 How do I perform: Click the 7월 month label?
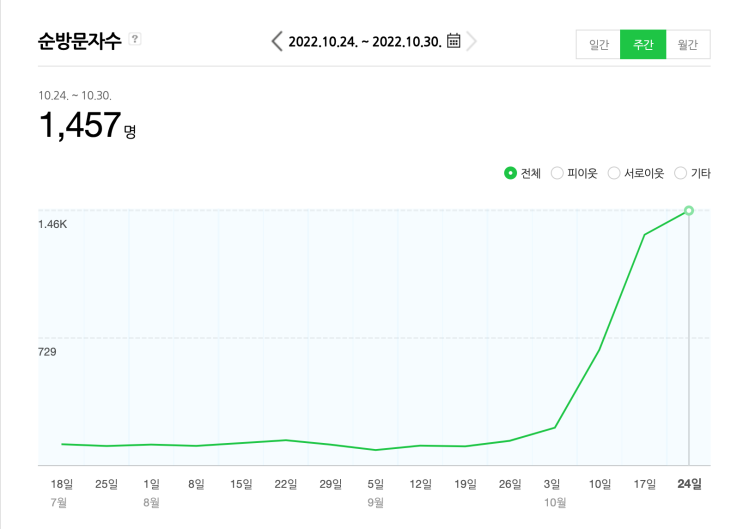click(59, 502)
